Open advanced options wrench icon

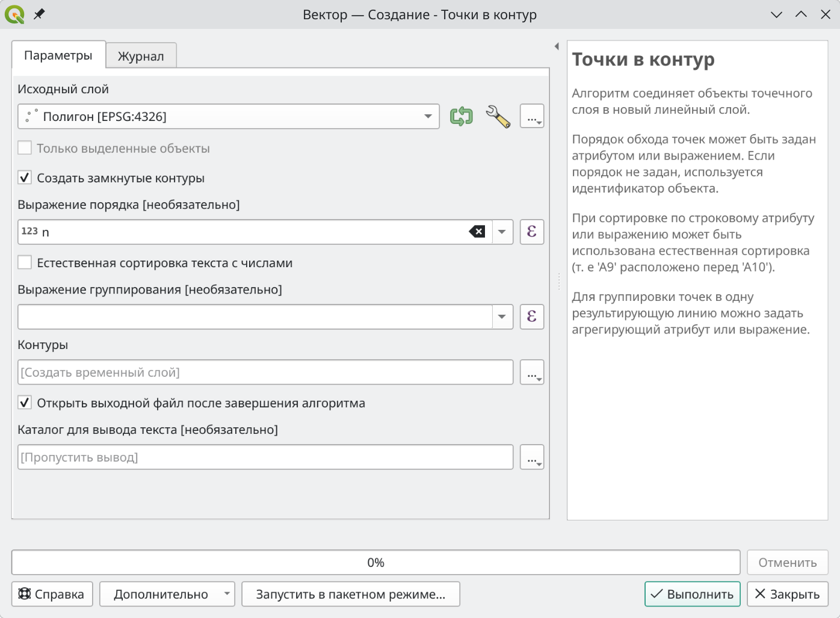coord(498,116)
